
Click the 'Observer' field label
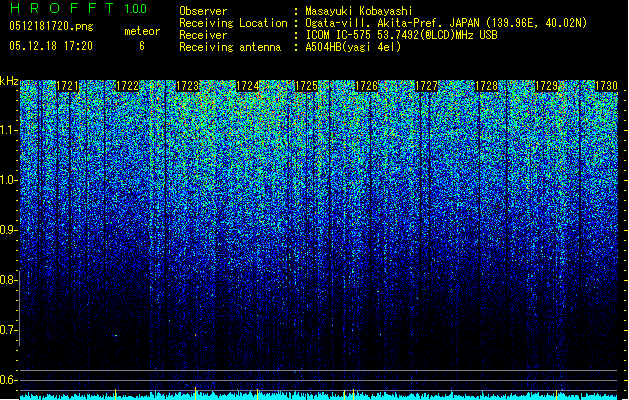(x=203, y=11)
